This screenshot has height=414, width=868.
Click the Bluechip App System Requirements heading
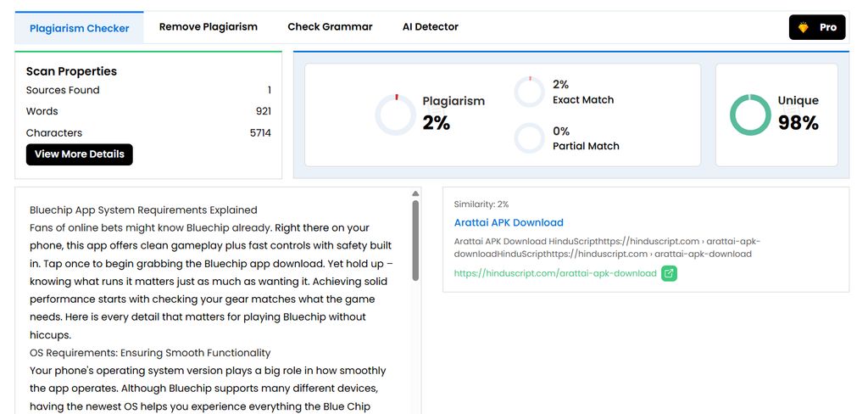[x=143, y=210]
